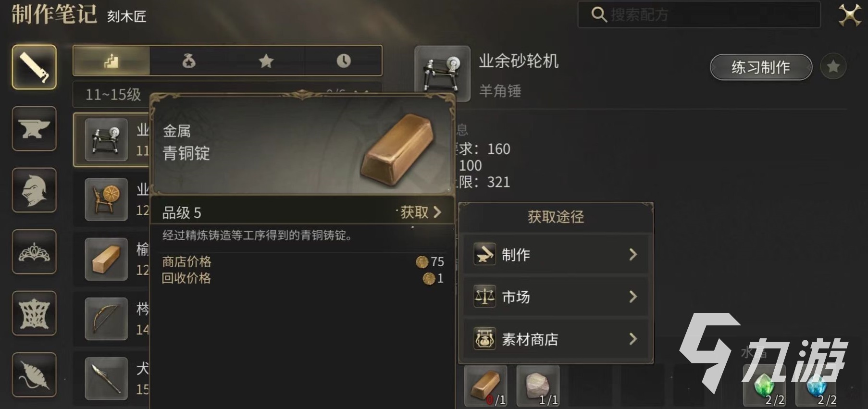The image size is (868, 409).
Task: Select the bronze ingot material slot
Action: point(485,386)
